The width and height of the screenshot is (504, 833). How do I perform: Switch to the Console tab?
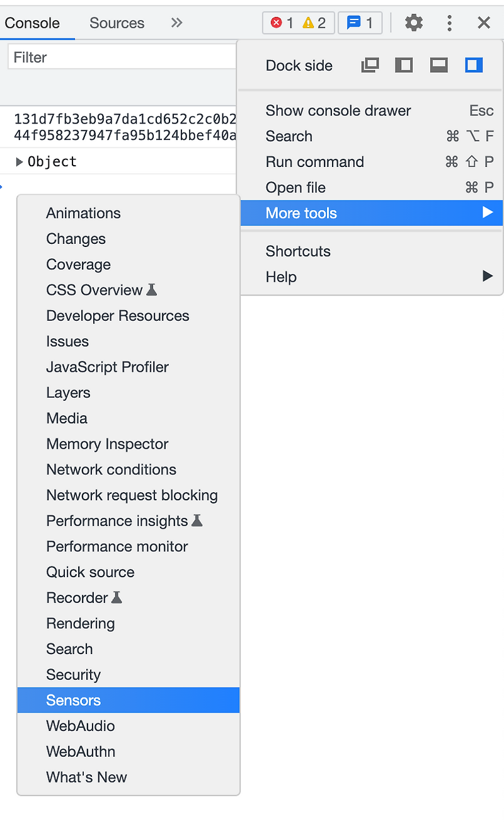coord(32,23)
